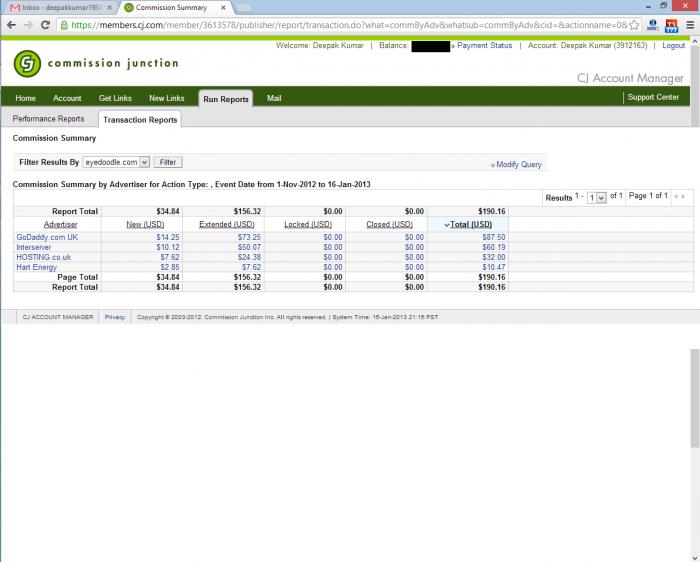Sort by Extended (USD) column
The width and height of the screenshot is (700, 562).
click(x=227, y=225)
